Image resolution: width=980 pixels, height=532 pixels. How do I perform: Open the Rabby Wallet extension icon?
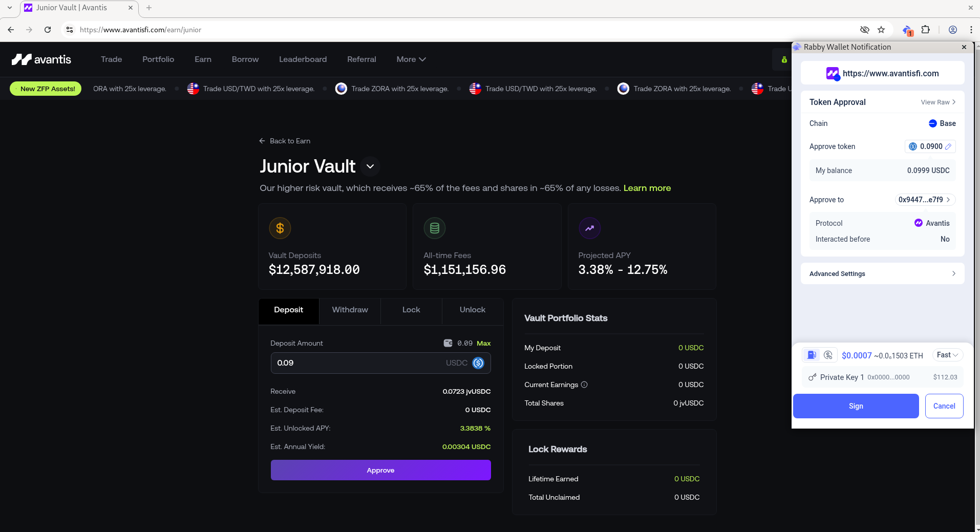[907, 30]
